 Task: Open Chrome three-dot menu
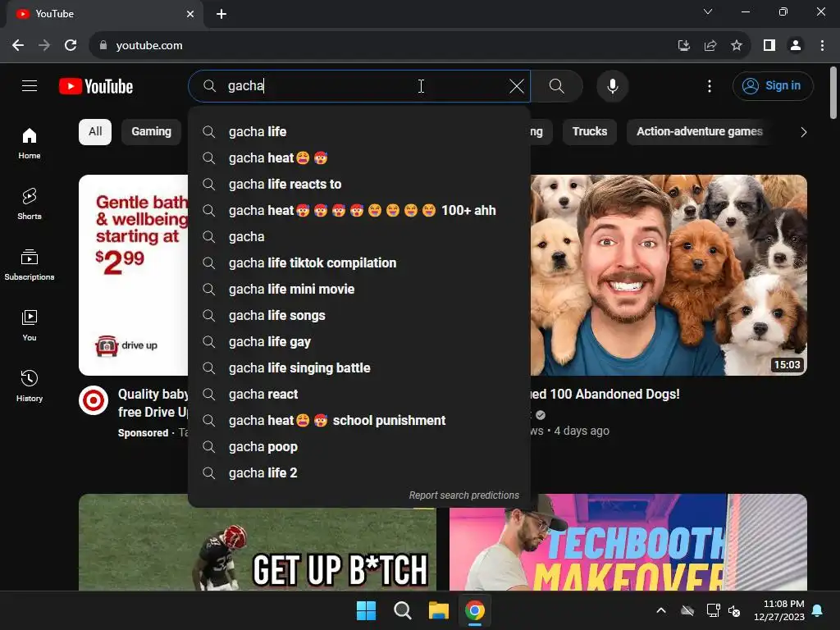(822, 46)
